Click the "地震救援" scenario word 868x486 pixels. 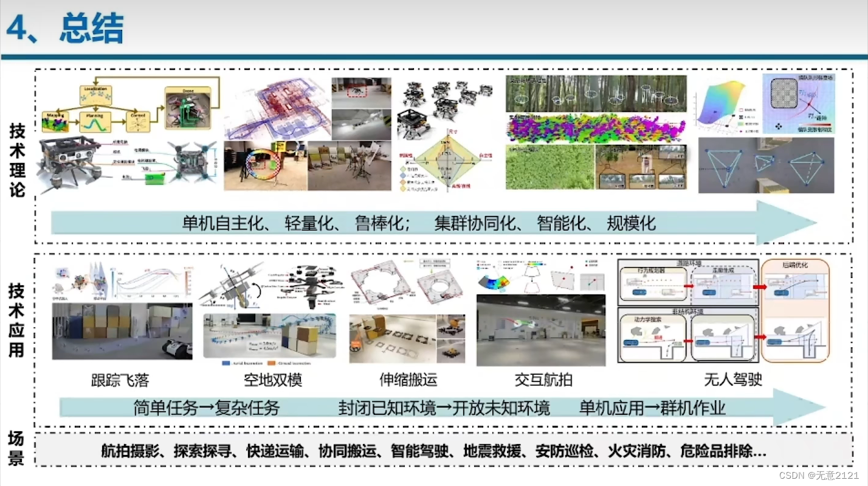[x=492, y=452]
